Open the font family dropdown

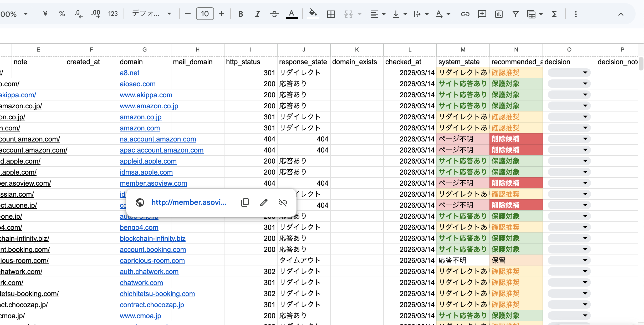point(152,14)
